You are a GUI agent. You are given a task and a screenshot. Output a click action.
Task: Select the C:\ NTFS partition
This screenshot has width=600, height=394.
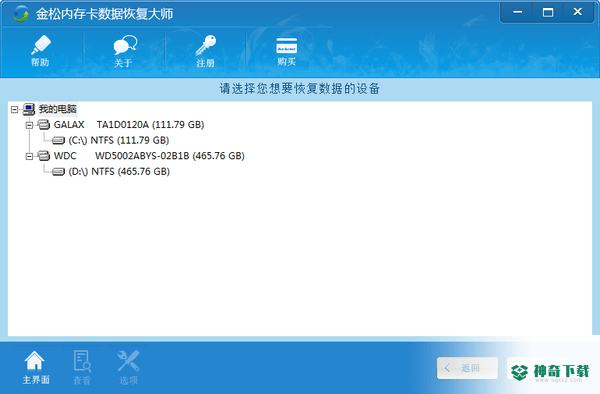(x=119, y=140)
